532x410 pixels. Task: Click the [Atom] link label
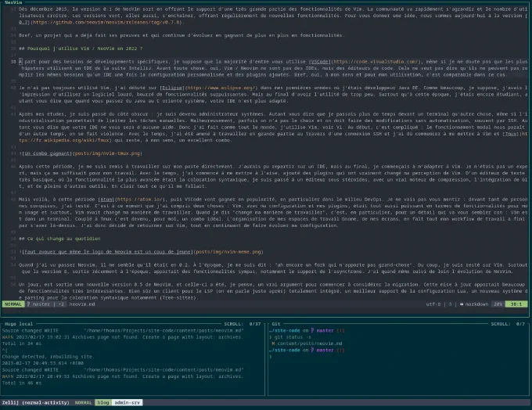point(106,200)
